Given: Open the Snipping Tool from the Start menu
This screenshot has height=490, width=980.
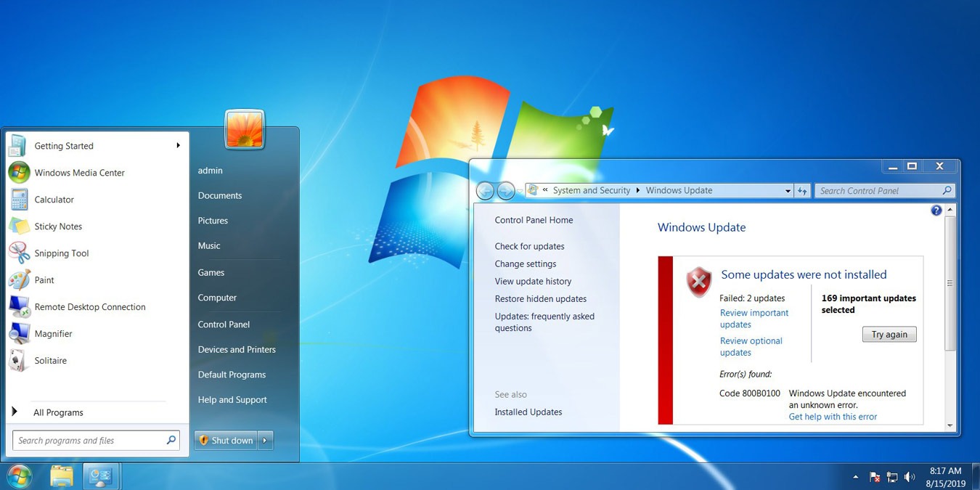Looking at the screenshot, I should (x=62, y=253).
